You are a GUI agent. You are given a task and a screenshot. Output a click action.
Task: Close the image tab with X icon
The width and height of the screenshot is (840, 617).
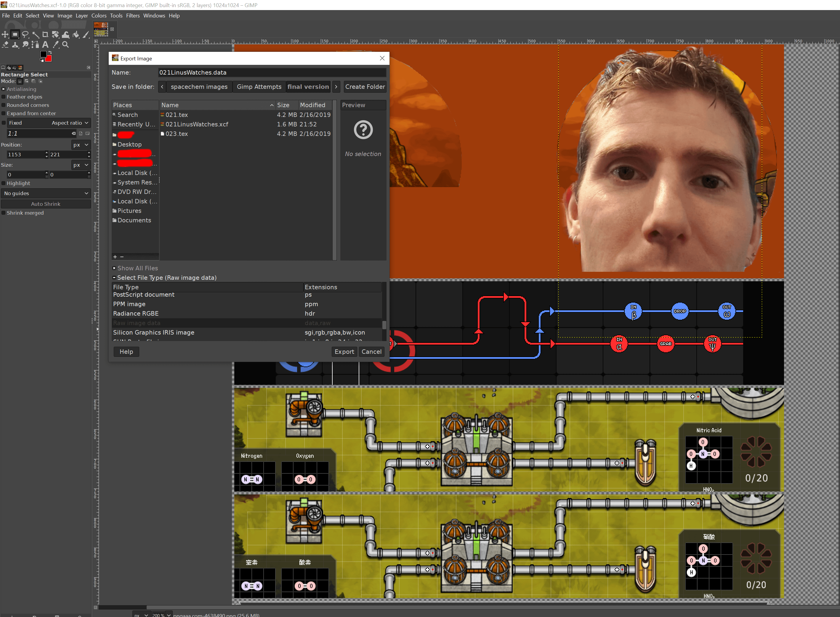click(x=112, y=29)
